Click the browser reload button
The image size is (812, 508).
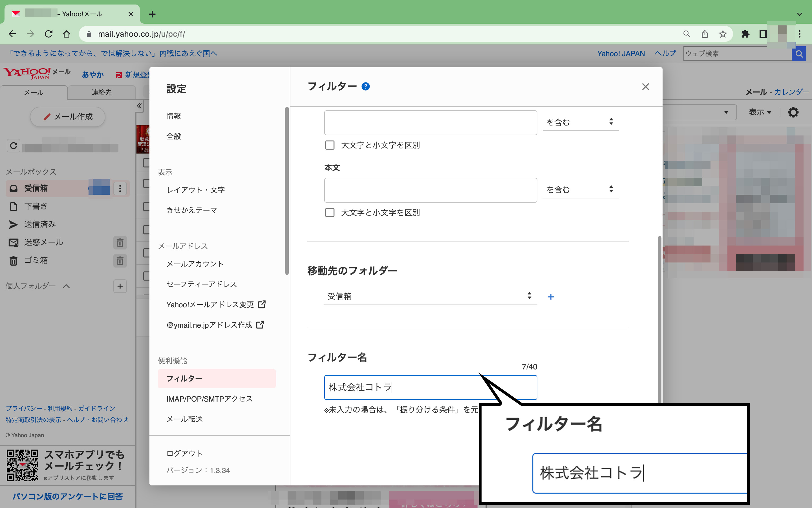coord(49,34)
